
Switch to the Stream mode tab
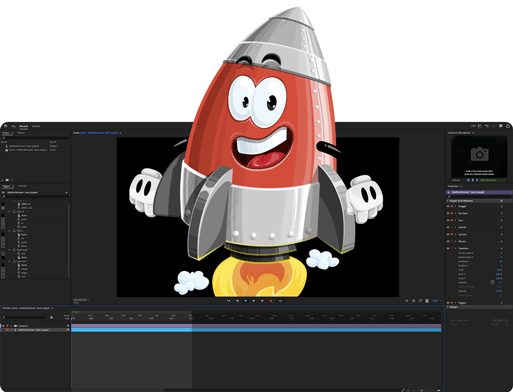36,126
